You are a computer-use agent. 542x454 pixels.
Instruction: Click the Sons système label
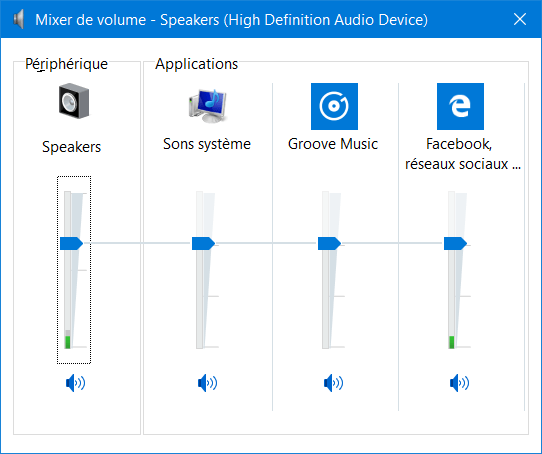(x=207, y=144)
